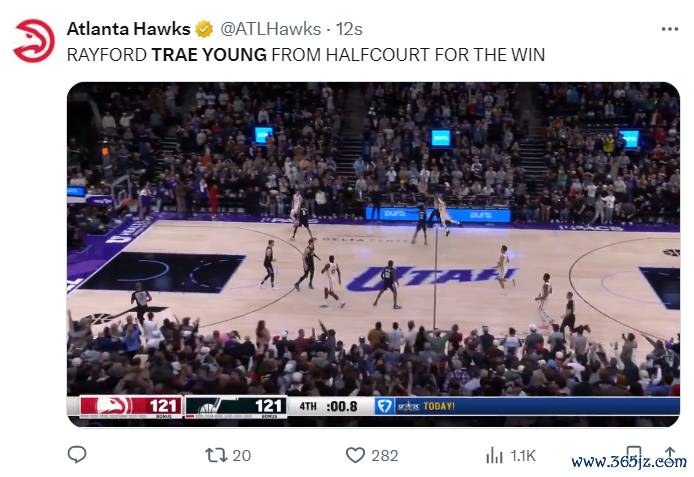This screenshot has height=477, width=694.
Task: Like the tweet with the heart icon
Action: 355,455
